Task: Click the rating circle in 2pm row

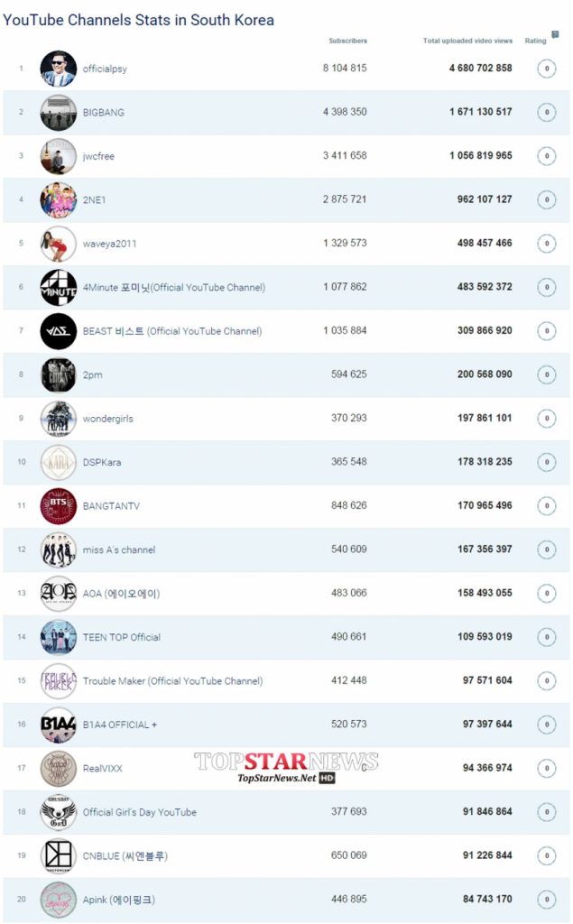Action: (546, 374)
